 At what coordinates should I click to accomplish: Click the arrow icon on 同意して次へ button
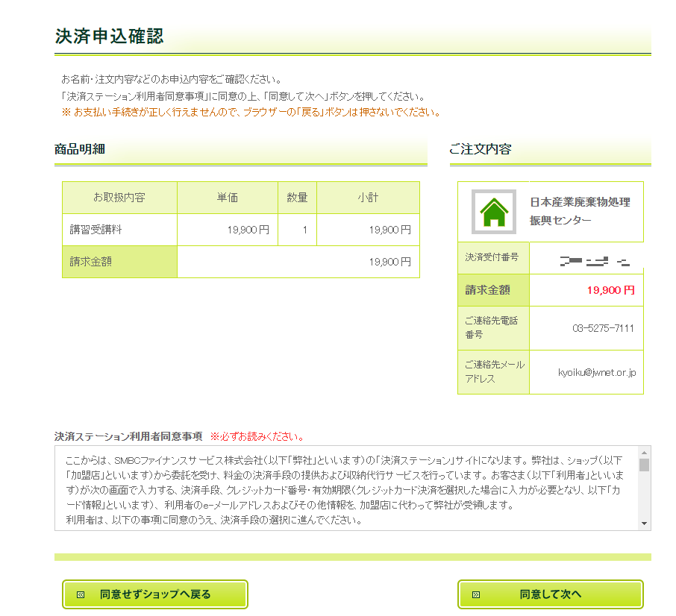pos(476,594)
